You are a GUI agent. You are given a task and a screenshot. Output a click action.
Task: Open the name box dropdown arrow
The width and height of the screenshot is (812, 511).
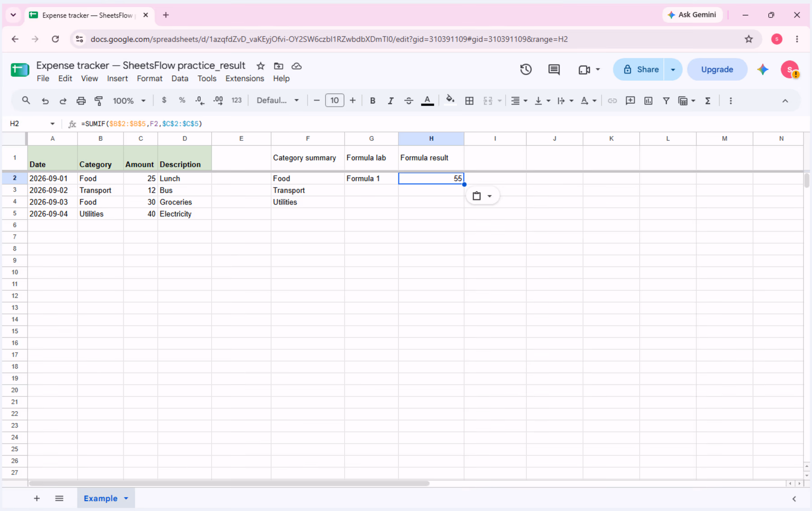tap(52, 124)
